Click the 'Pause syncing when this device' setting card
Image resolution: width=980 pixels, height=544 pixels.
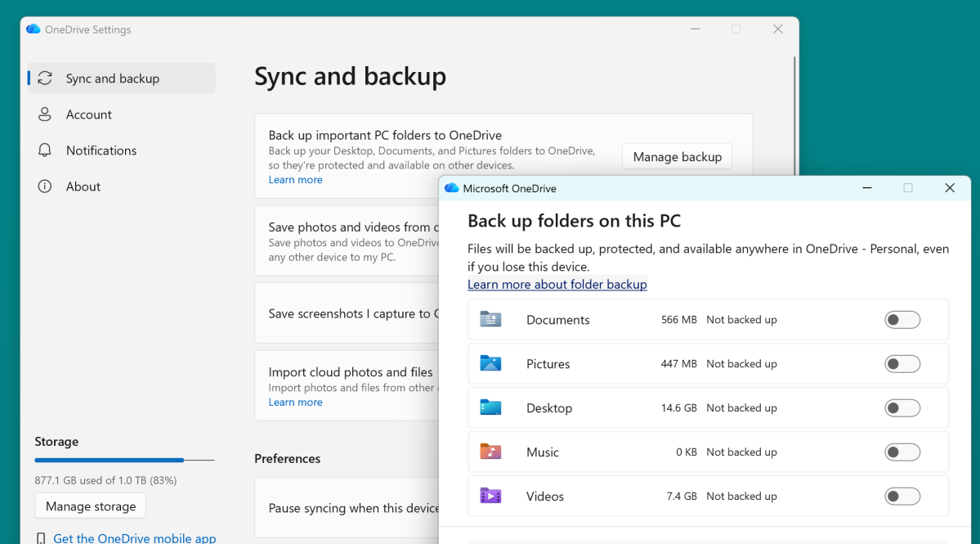347,508
